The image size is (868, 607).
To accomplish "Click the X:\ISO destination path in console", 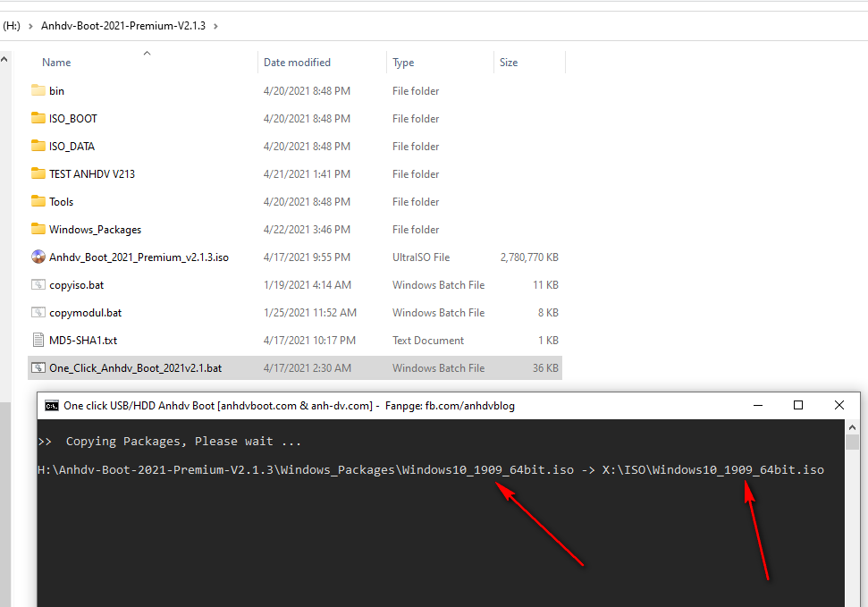I will (713, 469).
